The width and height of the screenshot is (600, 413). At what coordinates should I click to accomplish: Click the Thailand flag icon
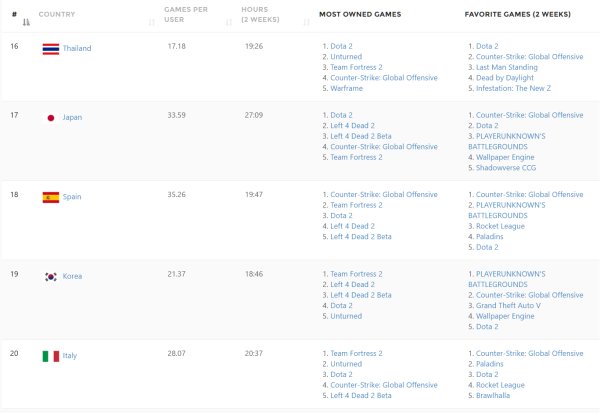[x=51, y=49]
